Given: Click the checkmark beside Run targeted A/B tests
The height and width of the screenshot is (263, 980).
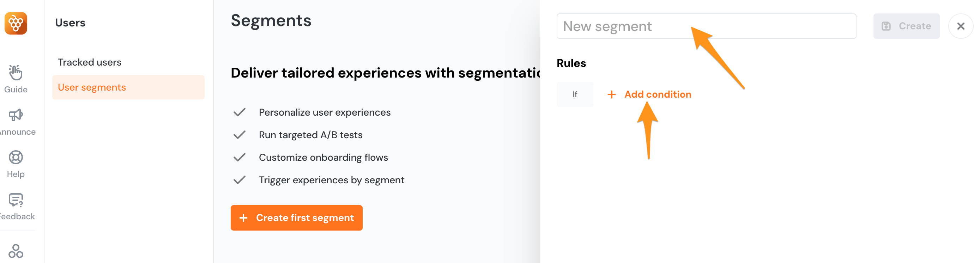Looking at the screenshot, I should coord(239,135).
